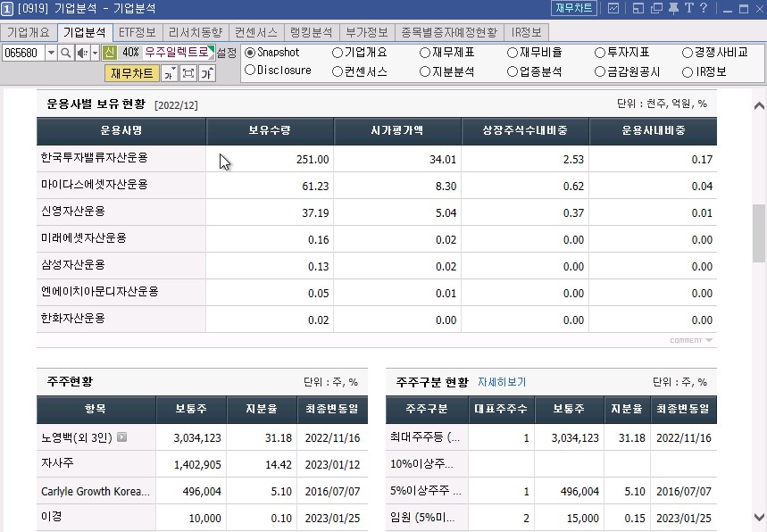The width and height of the screenshot is (767, 532).
Task: Click the 신영자산운용 row name
Action: point(73,212)
